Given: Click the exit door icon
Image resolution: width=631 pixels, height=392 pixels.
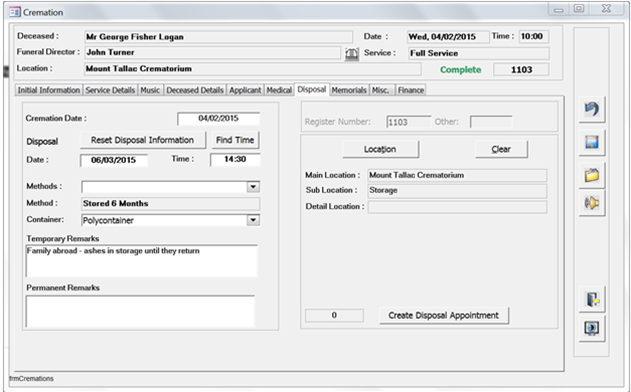Looking at the screenshot, I should pos(592,299).
